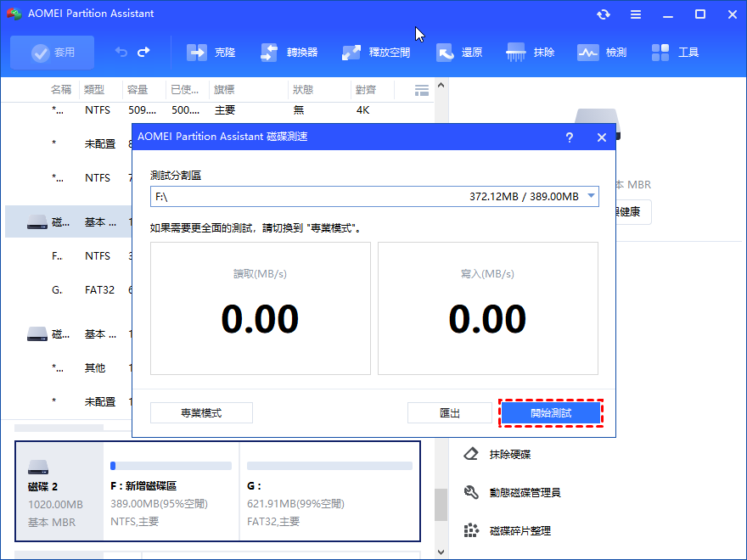Click the help question mark in the disk speed dialog
Screen dimensions: 747x560
(x=570, y=137)
